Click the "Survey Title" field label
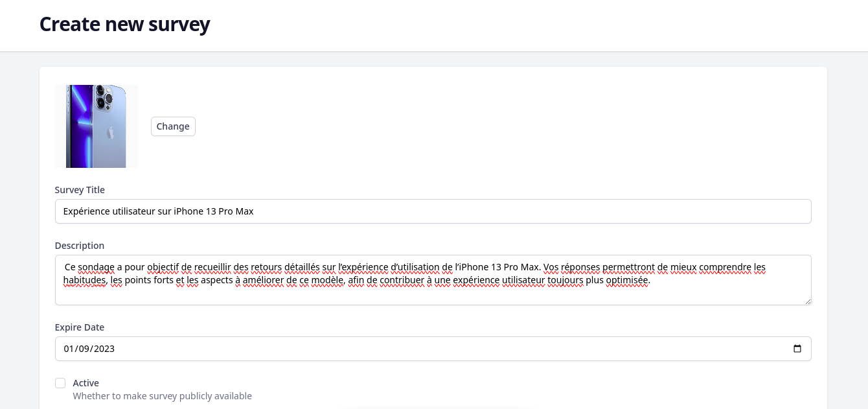 [x=80, y=190]
